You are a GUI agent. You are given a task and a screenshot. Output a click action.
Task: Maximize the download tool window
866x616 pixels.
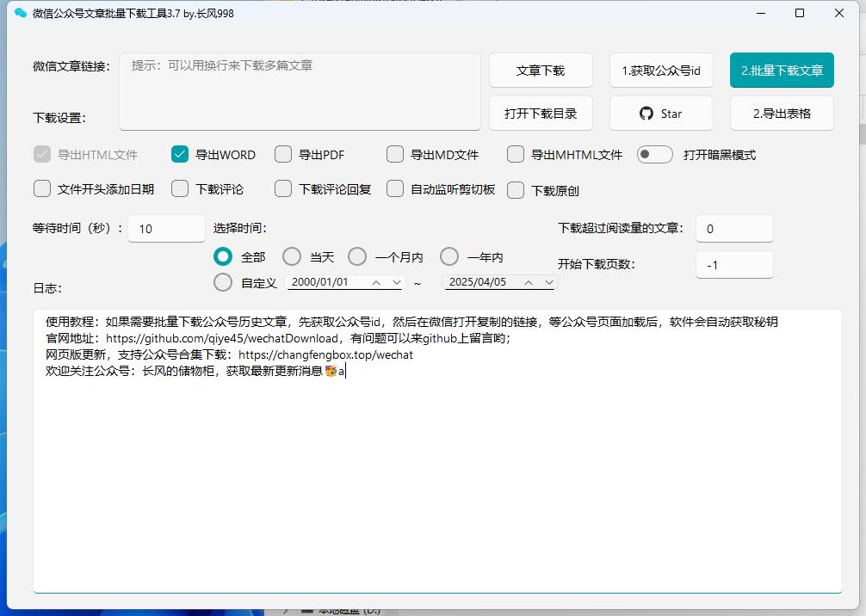click(x=799, y=13)
